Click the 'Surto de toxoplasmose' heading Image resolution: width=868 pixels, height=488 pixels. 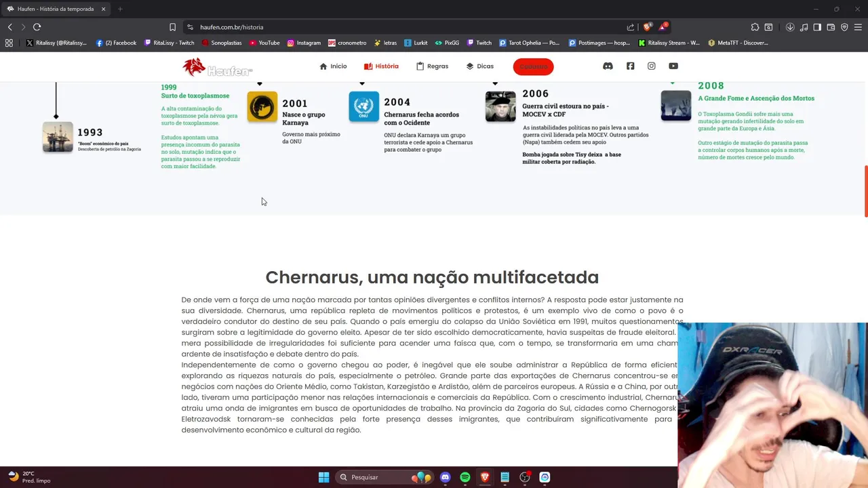(195, 96)
